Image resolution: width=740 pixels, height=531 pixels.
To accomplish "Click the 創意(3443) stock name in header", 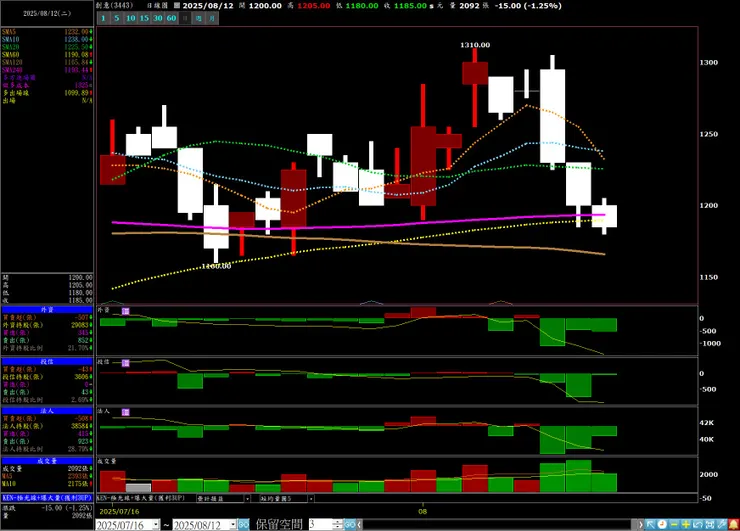I will [115, 6].
